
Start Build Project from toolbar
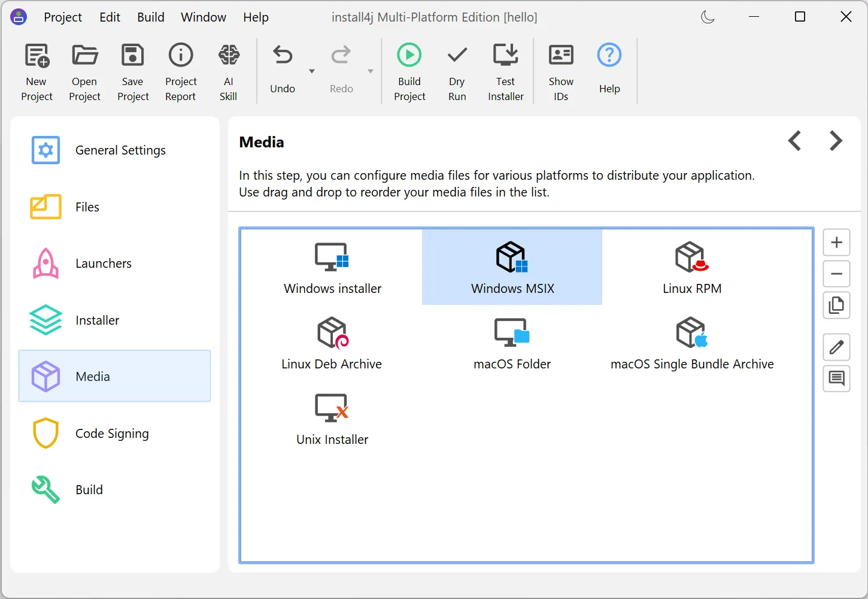coord(409,72)
